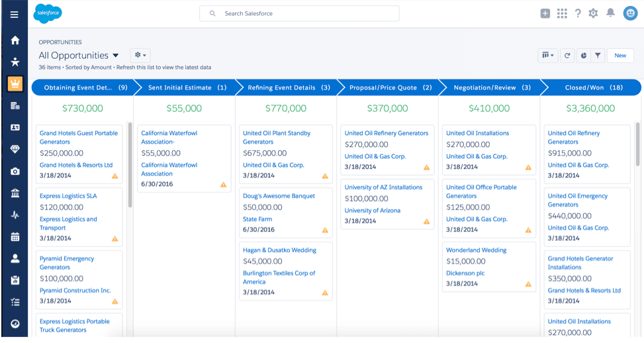The width and height of the screenshot is (644, 343).
Task: Open the filter funnel icon
Action: pyautogui.click(x=598, y=56)
